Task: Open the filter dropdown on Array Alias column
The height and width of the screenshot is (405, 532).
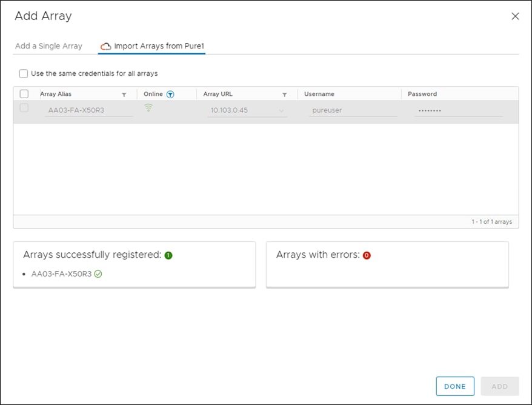Action: pos(124,94)
